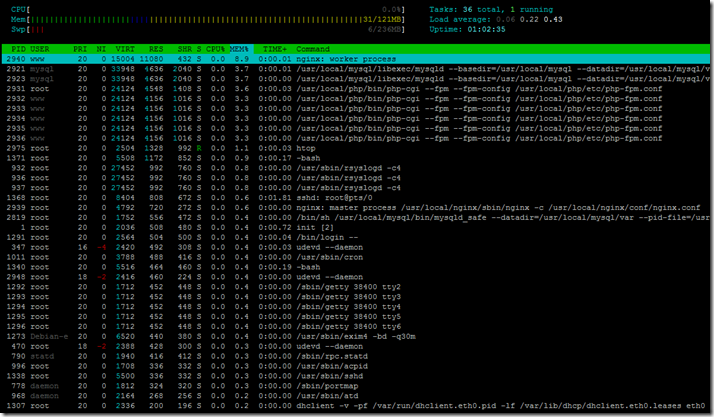Select php-cgi process PID 2932
The height and width of the screenshot is (417, 714).
[356, 99]
